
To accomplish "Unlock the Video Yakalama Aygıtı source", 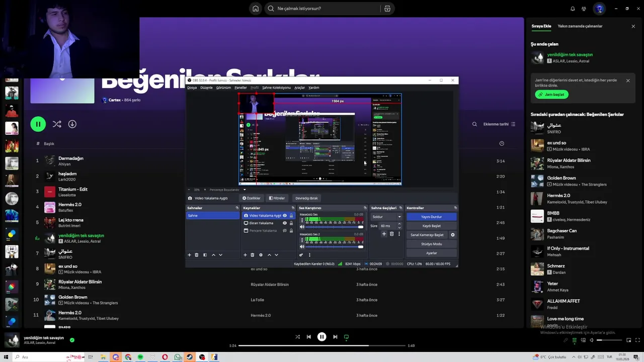I will pyautogui.click(x=291, y=216).
